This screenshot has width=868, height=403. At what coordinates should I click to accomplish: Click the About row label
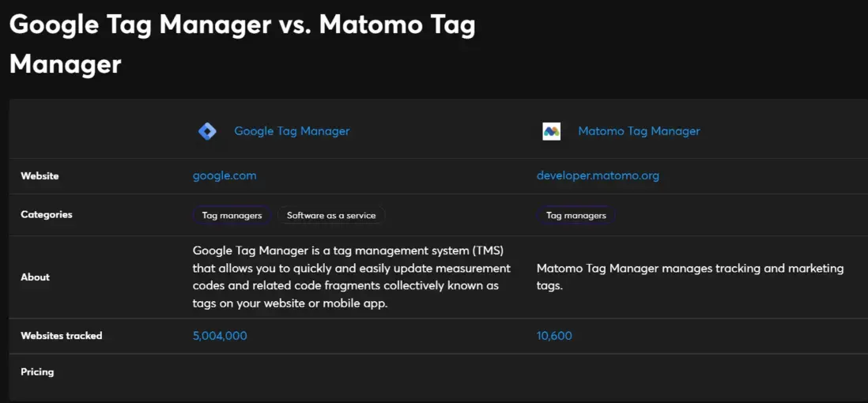point(35,277)
